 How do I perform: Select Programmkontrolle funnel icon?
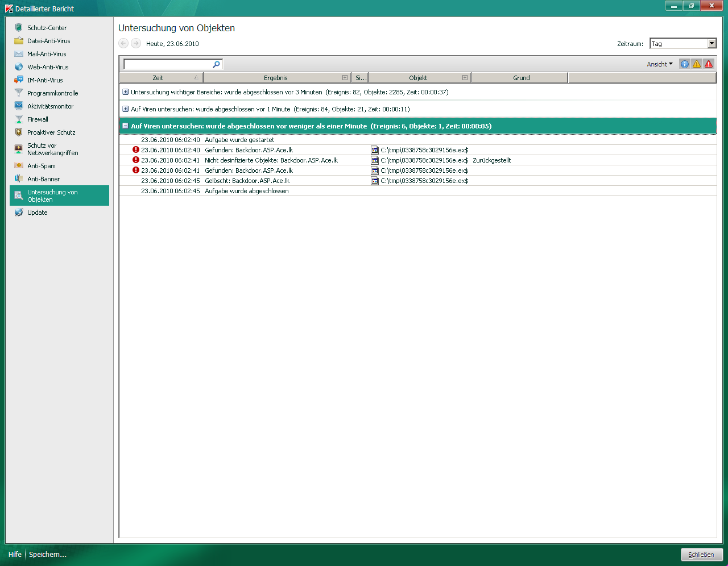coord(19,93)
